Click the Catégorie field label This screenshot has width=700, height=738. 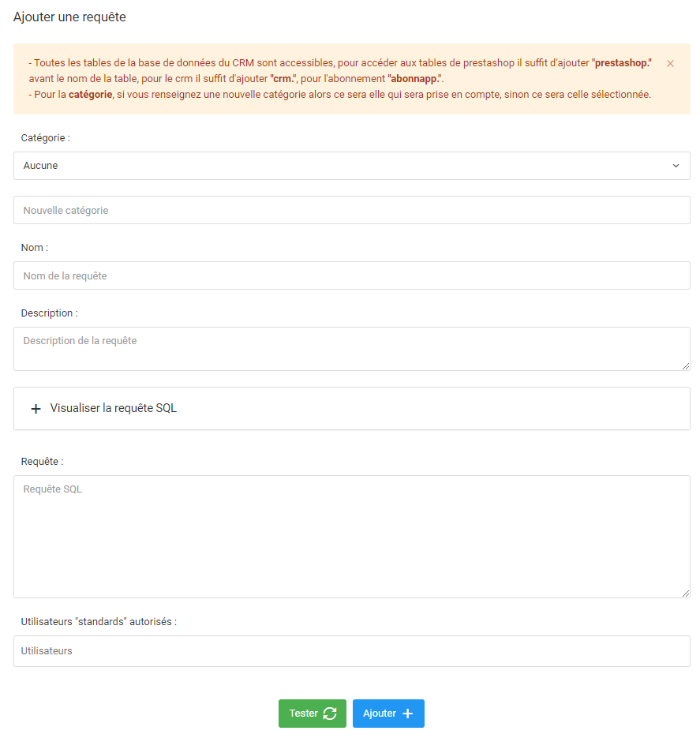point(46,138)
